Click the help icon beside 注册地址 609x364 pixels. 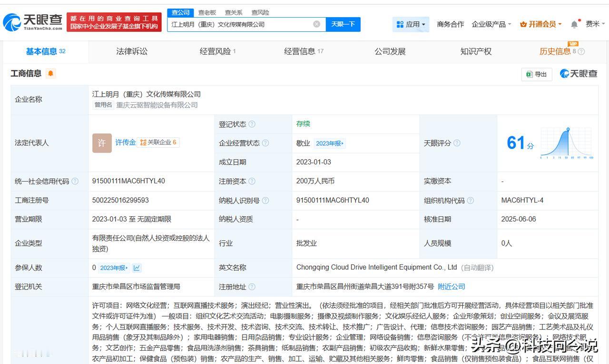pos(252,287)
